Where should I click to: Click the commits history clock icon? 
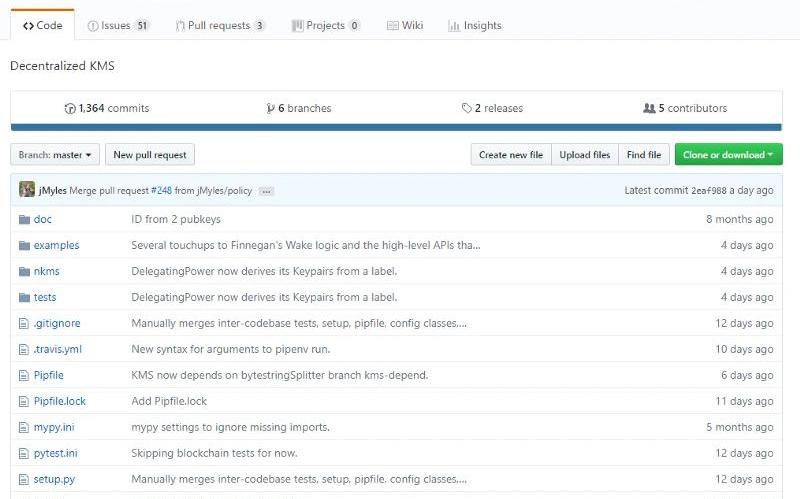(70, 108)
